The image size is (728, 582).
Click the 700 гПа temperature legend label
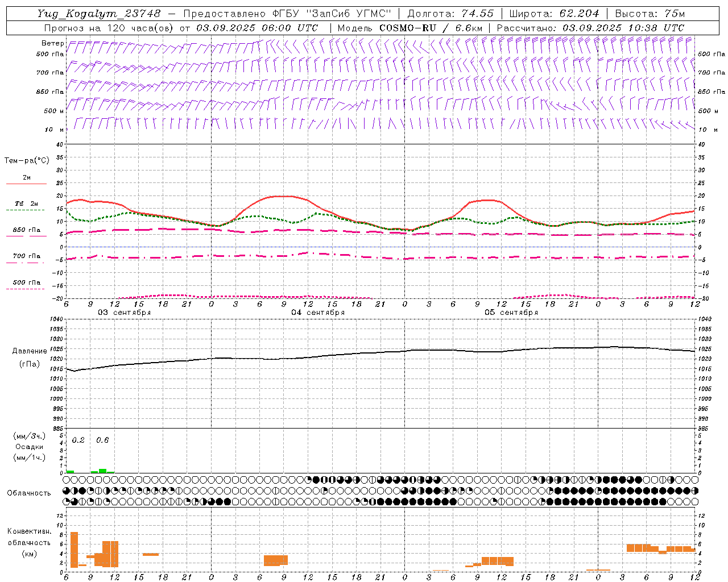pyautogui.click(x=27, y=256)
